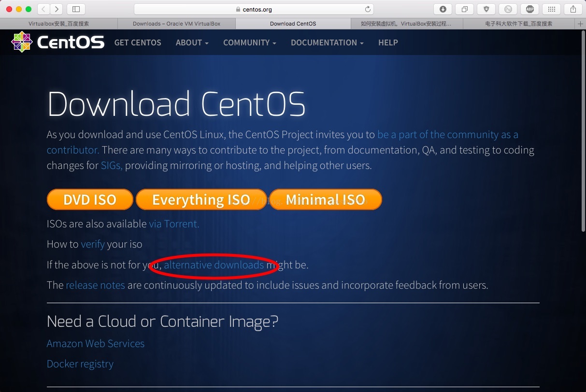Click 'Need a Cloud or Container Image?' heading
The width and height of the screenshot is (586, 392).
pos(163,322)
